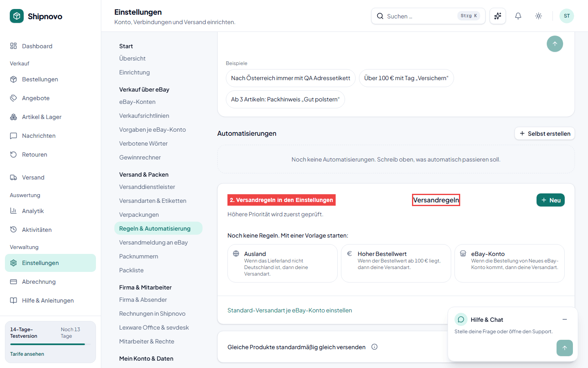Screen dimensions: 588x368
Task: Open the notifications bell
Action: (518, 16)
